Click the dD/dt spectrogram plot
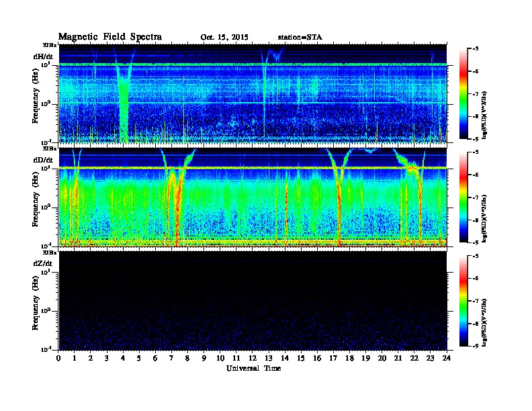Screen dimensions: 532x411 [253, 197]
